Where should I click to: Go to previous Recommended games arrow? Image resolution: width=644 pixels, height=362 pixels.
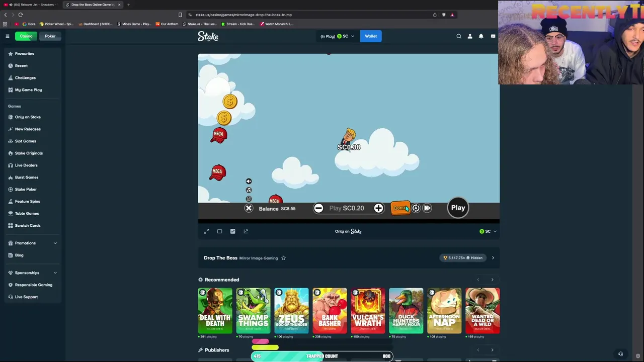[x=478, y=280]
